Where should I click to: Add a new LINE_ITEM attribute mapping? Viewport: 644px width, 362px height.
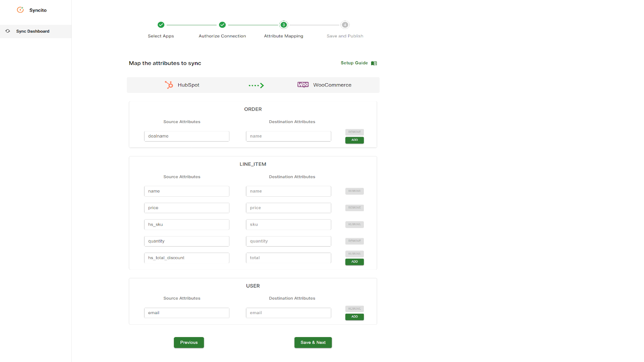354,262
